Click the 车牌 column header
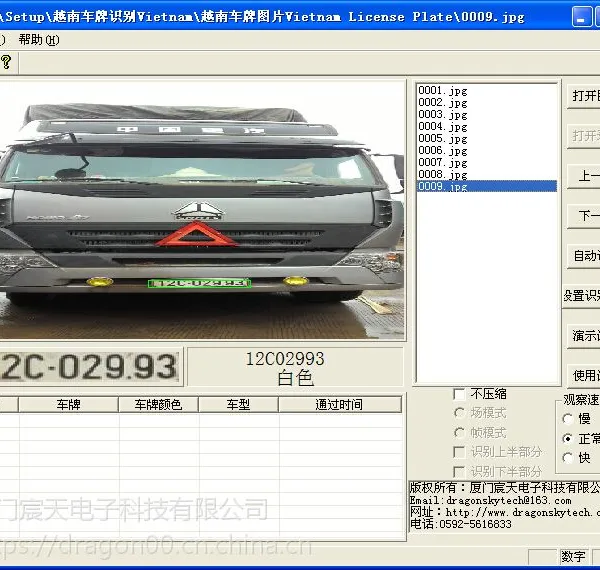600x570 pixels. point(68,404)
